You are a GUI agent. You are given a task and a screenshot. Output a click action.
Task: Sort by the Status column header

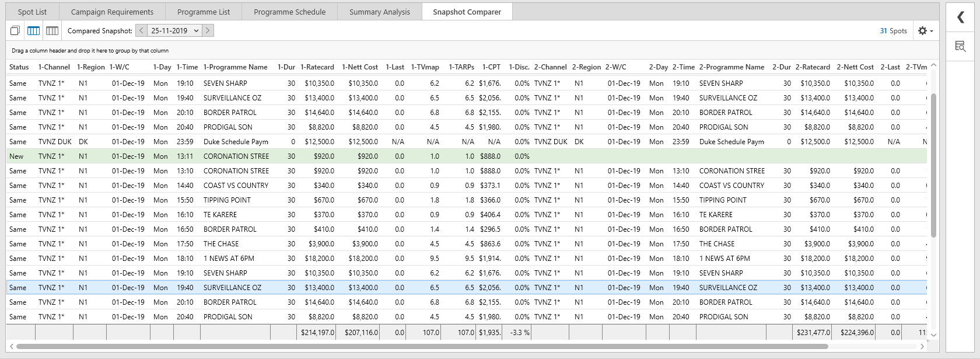[x=19, y=67]
